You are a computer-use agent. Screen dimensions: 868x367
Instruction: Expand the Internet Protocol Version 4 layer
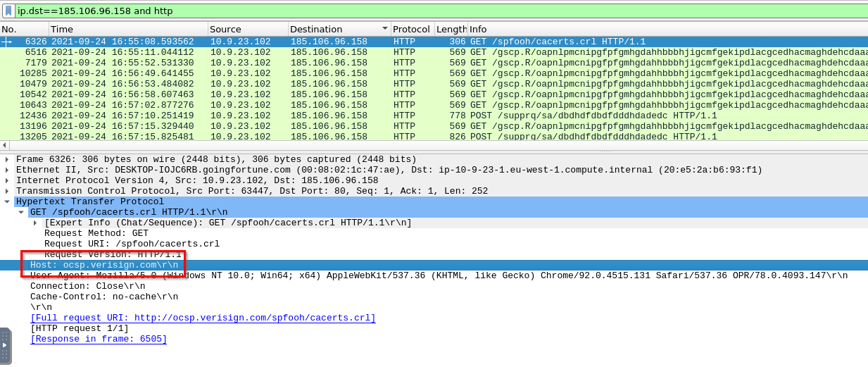[7, 181]
